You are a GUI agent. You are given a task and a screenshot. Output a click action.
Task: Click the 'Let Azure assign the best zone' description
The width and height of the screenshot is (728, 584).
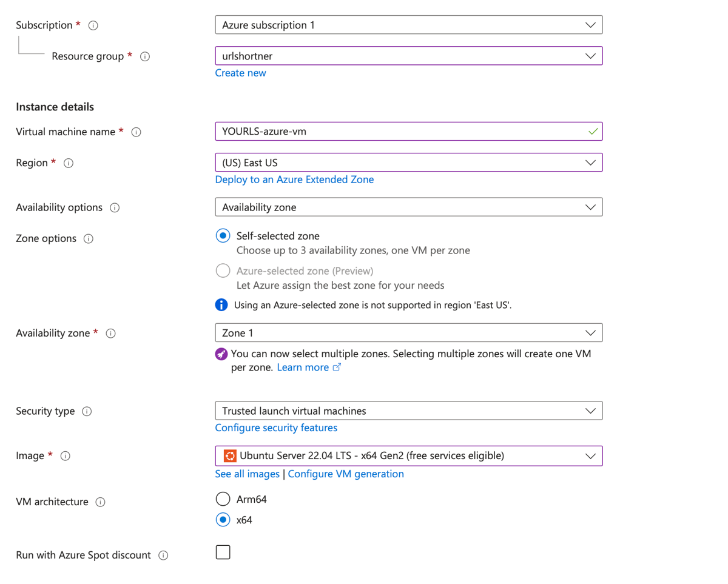(x=340, y=285)
